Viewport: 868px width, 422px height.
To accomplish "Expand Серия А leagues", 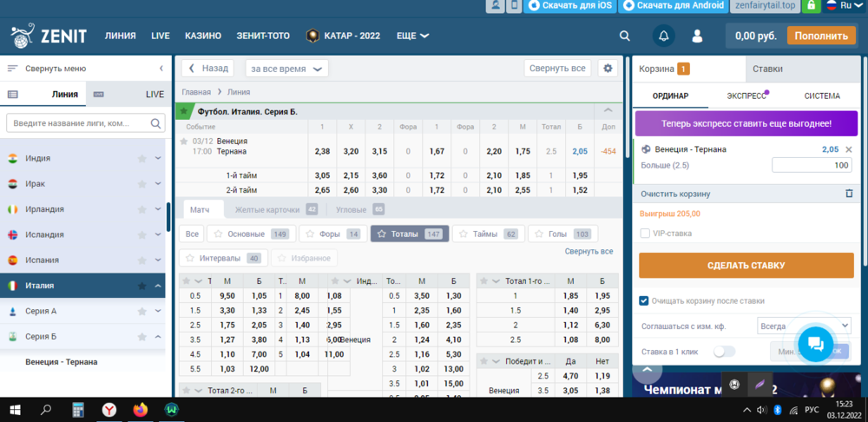I will (x=158, y=311).
